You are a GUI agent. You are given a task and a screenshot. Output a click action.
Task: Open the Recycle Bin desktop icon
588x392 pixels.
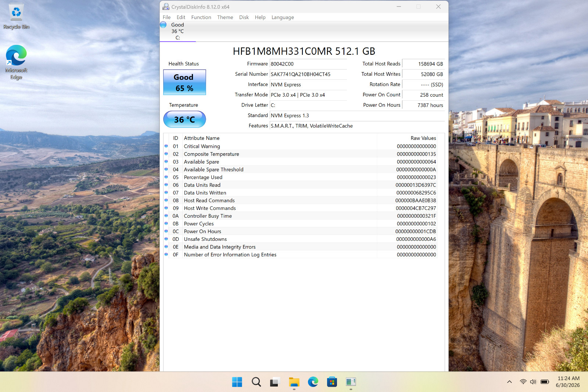[16, 17]
